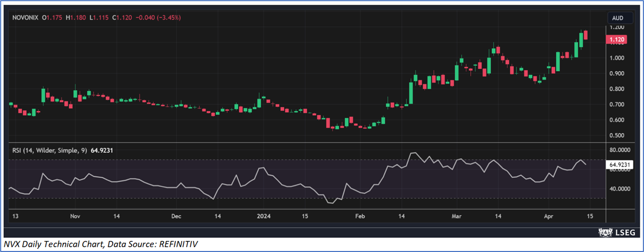Click the red 1.120 current price tag
This screenshot has width=644, height=252.
[618, 39]
